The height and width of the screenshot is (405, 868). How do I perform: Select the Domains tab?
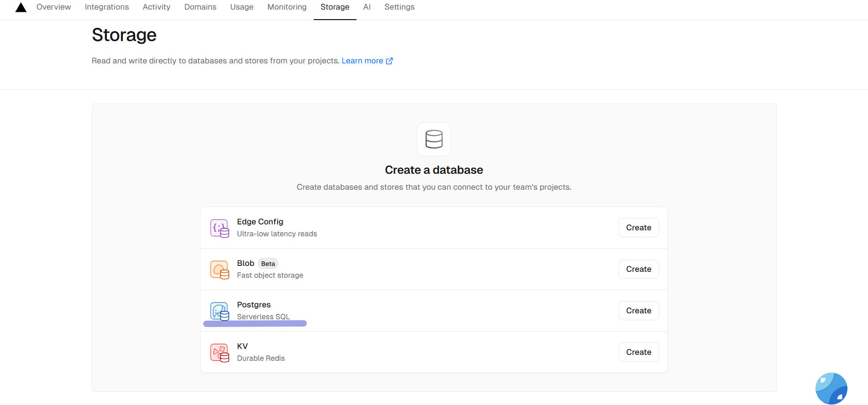200,7
